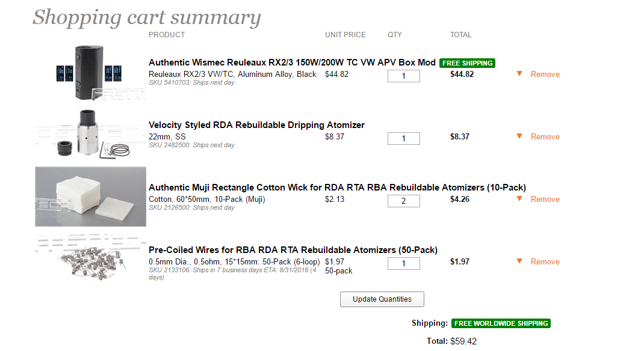644x351 pixels.
Task: Click the green FREE SHIPPING badge on Reuleaux
Action: [x=467, y=63]
